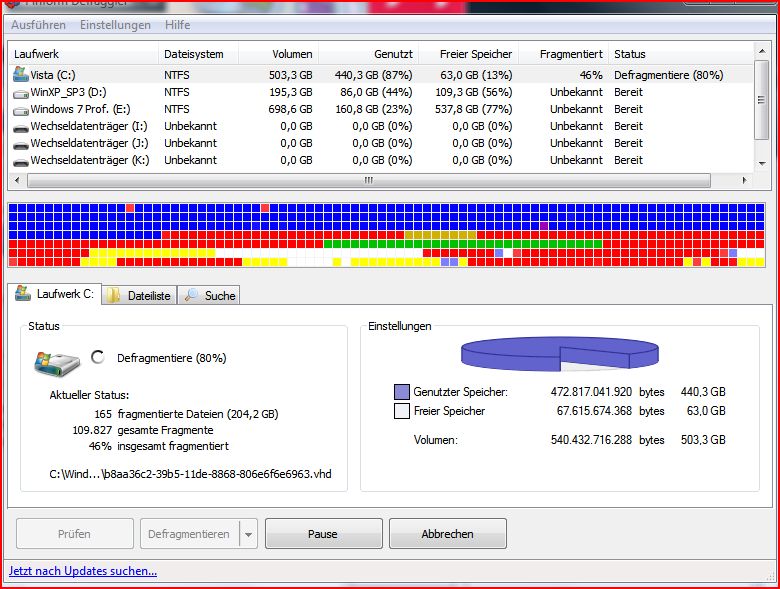Screen dimensions: 780x589
Task: Click the Wechseldatenträger (K:) removable drive icon
Action: [x=21, y=162]
